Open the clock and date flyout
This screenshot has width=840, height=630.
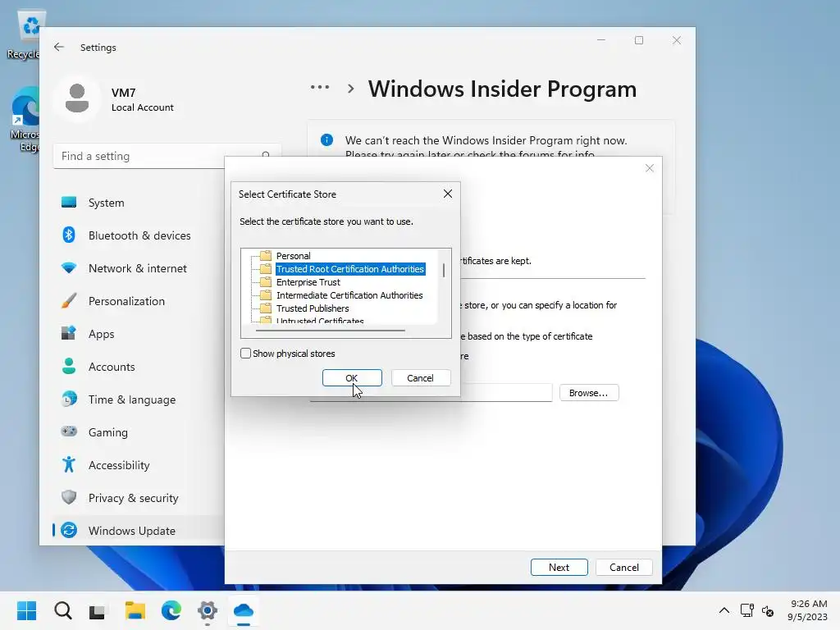coord(807,610)
